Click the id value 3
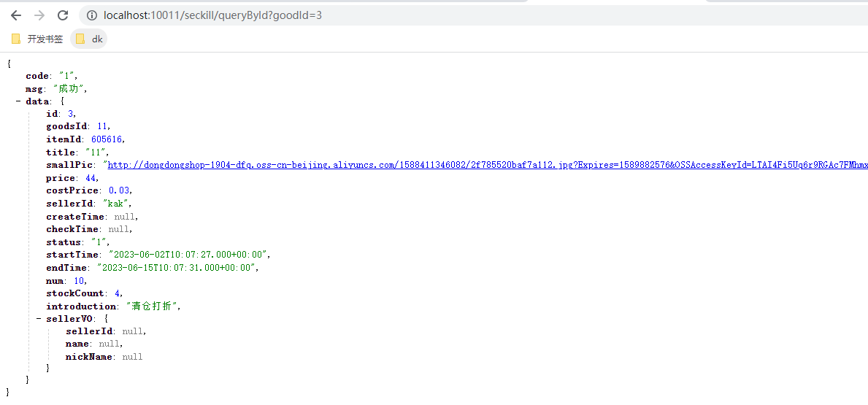Image resolution: width=868 pixels, height=405 pixels. (x=71, y=115)
